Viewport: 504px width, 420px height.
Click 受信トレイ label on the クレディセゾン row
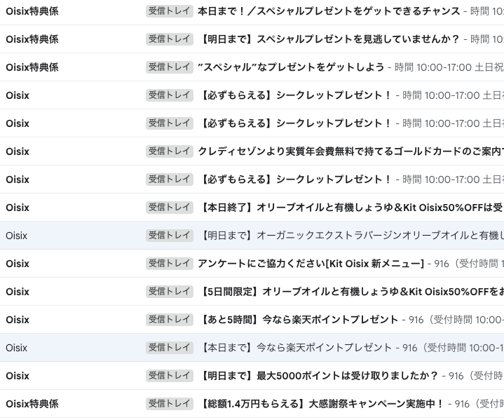pos(170,151)
